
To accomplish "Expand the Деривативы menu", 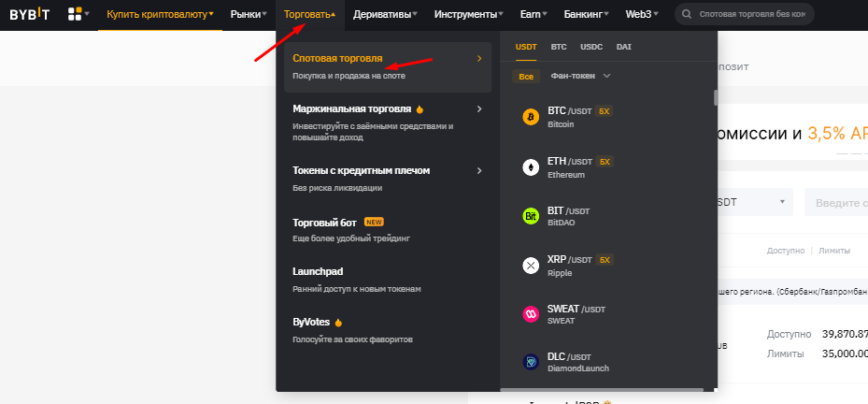I will (385, 14).
